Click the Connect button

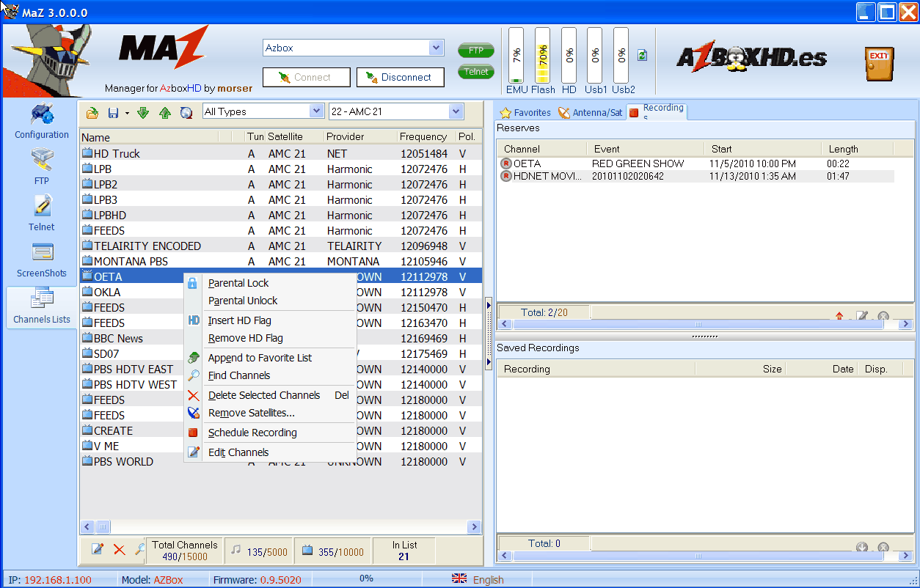307,77
